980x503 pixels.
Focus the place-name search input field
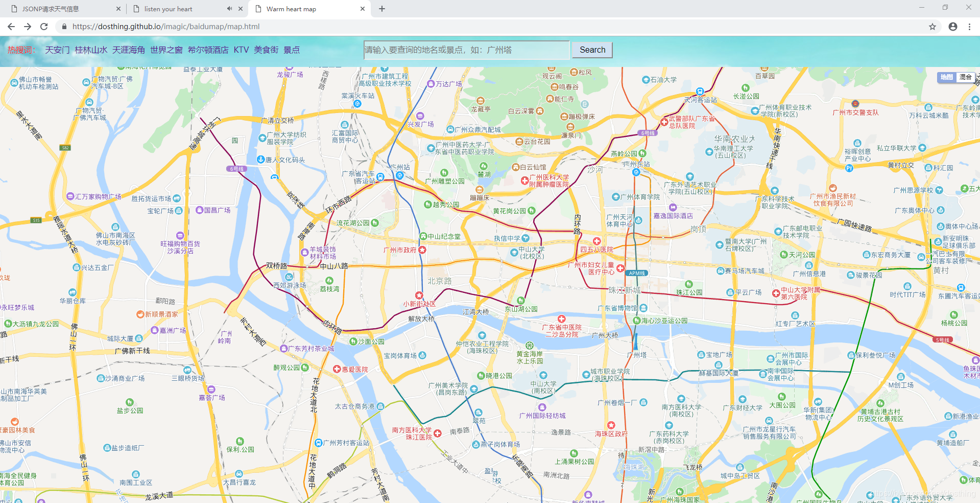pyautogui.click(x=466, y=50)
